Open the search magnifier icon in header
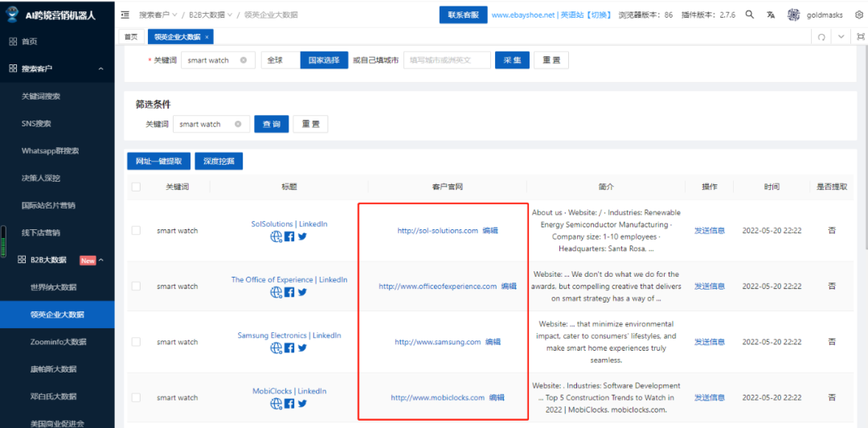 pos(750,15)
